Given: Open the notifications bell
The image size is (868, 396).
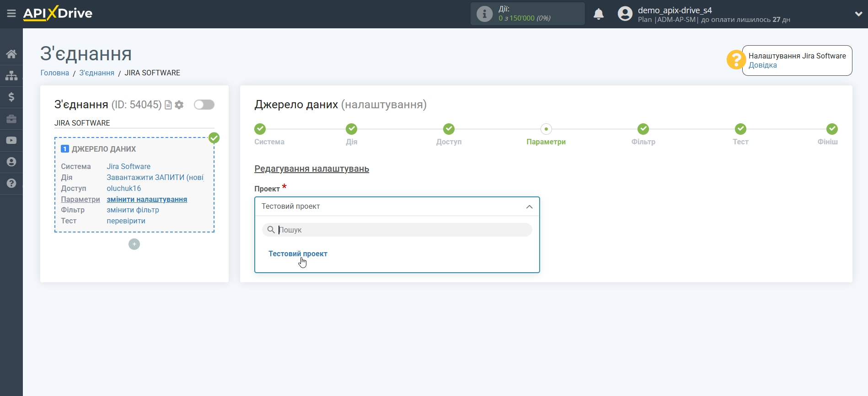Looking at the screenshot, I should pyautogui.click(x=599, y=14).
